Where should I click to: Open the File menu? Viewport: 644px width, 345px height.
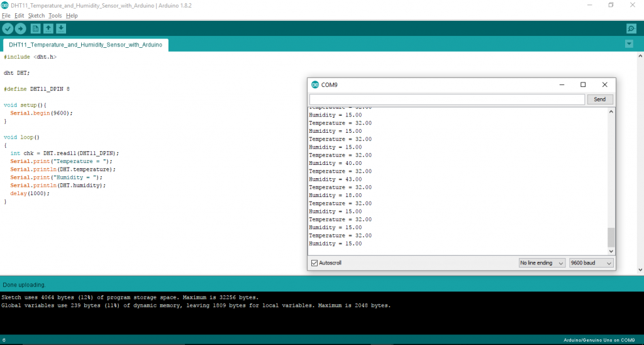[x=6, y=16]
